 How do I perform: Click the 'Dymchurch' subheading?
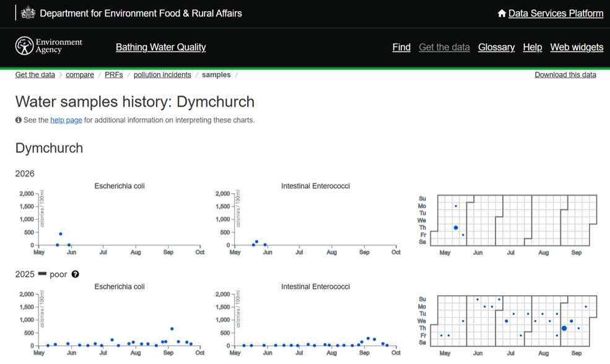49,148
